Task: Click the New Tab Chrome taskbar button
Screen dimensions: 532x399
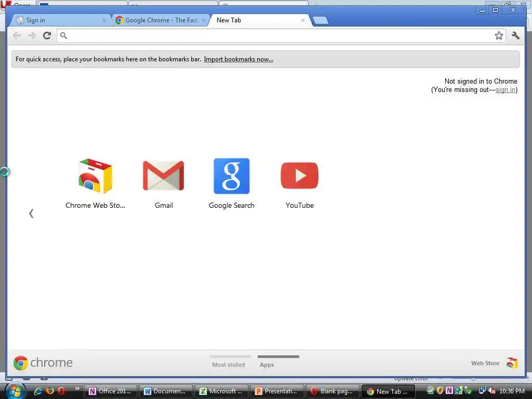Action: (x=388, y=391)
